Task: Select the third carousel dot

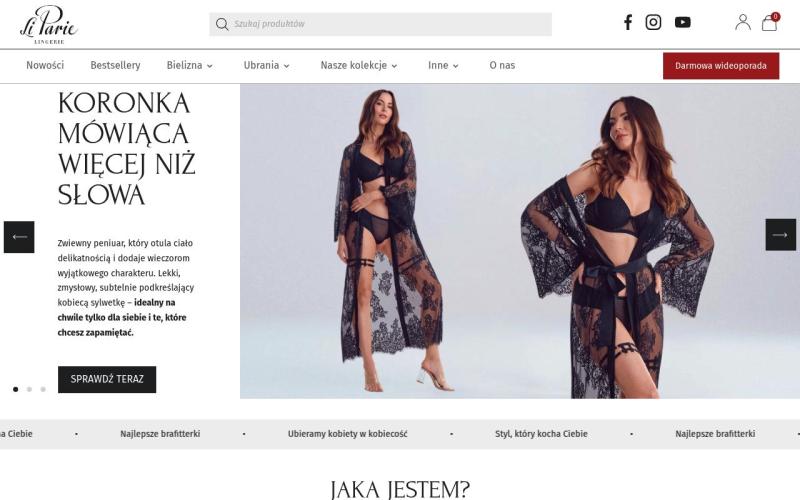Action: (x=43, y=389)
